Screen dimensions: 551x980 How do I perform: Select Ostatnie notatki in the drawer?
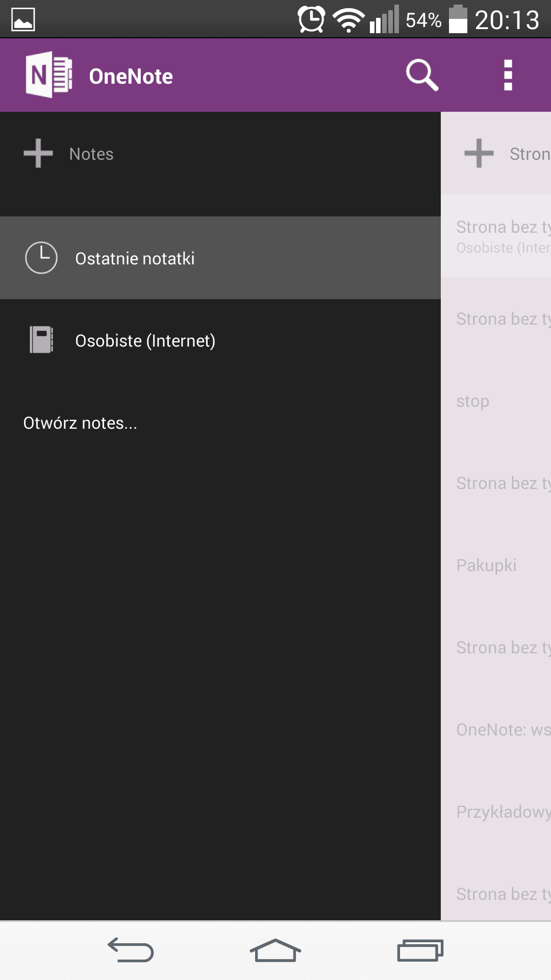click(220, 258)
